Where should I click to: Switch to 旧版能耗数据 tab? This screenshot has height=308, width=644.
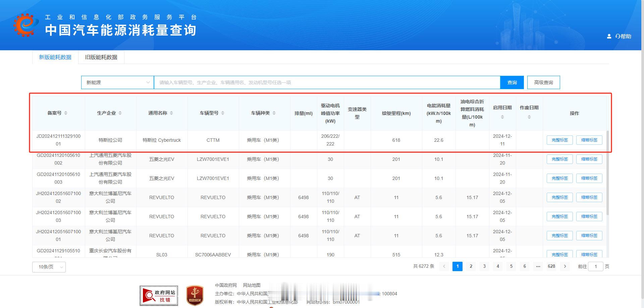pos(101,57)
